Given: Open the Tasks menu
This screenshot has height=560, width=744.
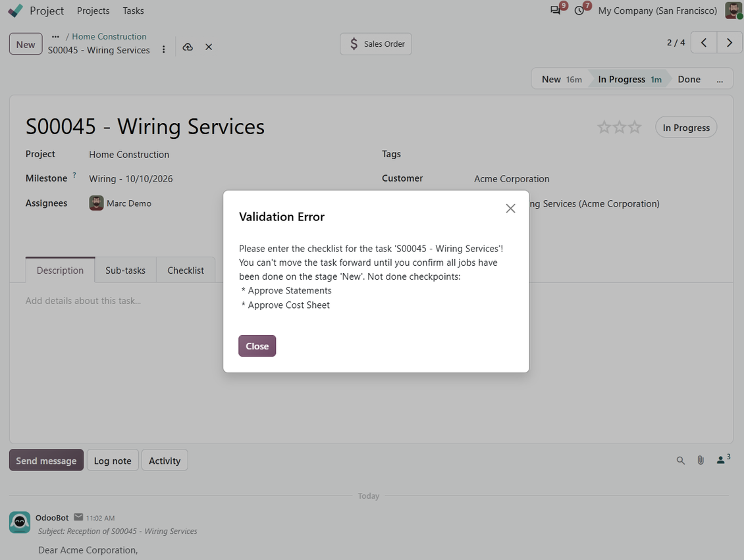Looking at the screenshot, I should pyautogui.click(x=134, y=11).
